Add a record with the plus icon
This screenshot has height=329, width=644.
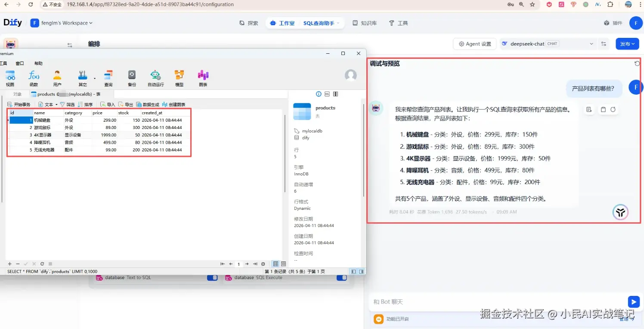point(10,264)
